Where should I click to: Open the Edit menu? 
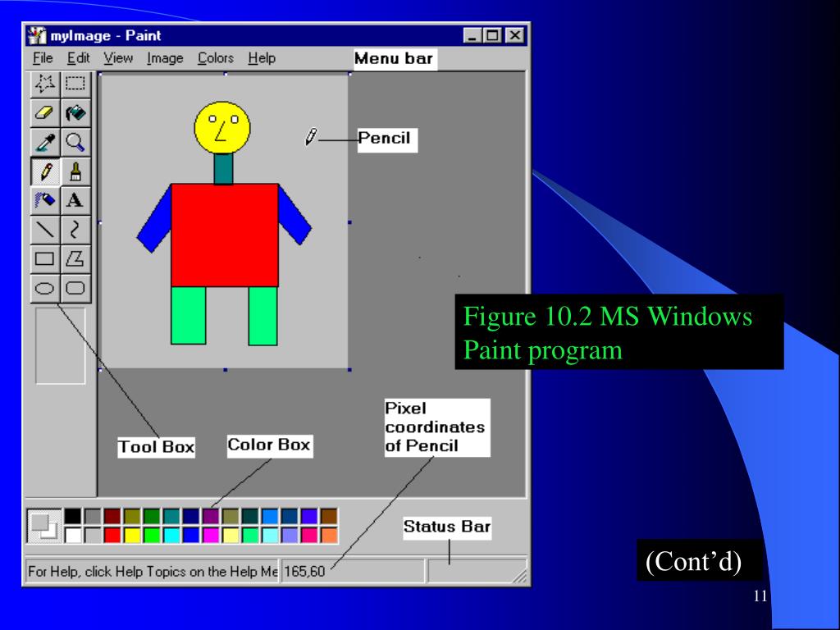tap(78, 58)
